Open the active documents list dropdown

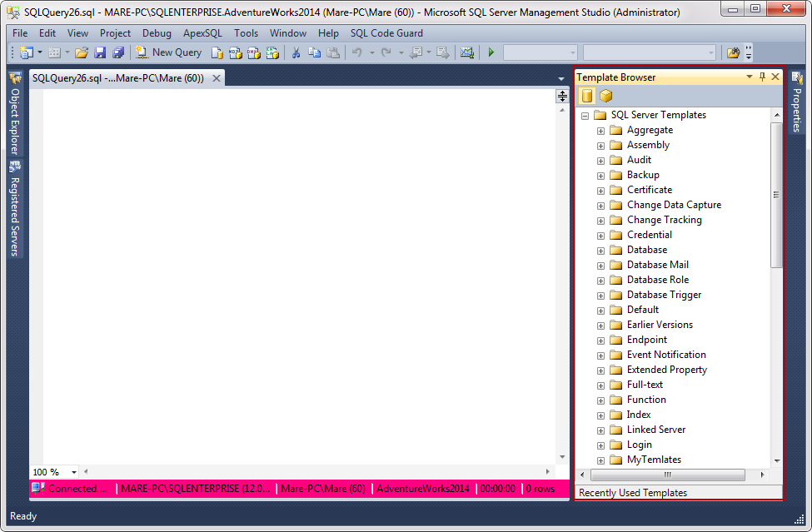point(560,78)
